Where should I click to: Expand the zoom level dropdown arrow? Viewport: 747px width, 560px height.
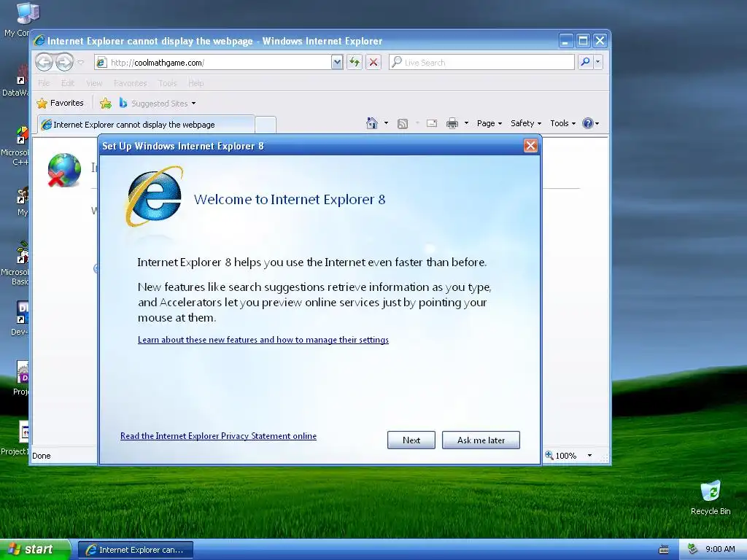(x=589, y=456)
